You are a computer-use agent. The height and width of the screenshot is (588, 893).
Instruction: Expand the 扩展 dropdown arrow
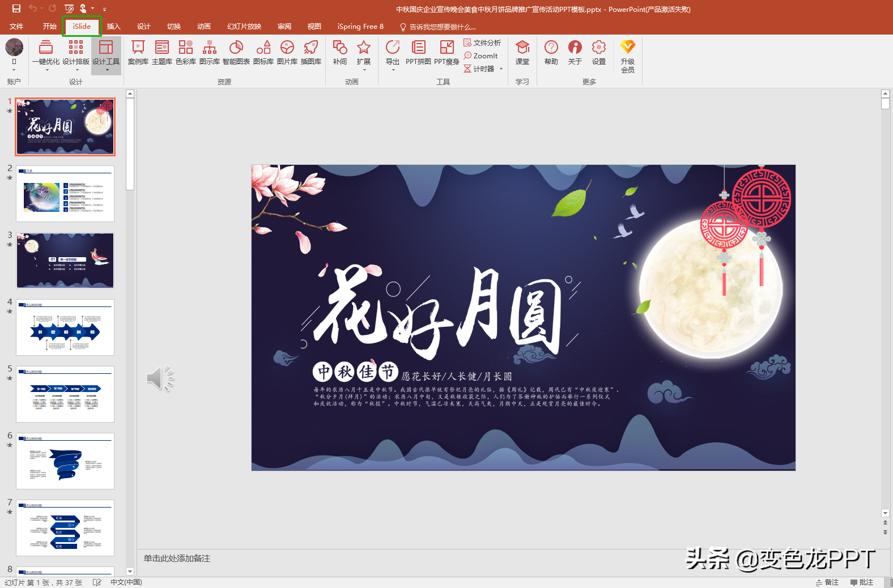tap(364, 70)
